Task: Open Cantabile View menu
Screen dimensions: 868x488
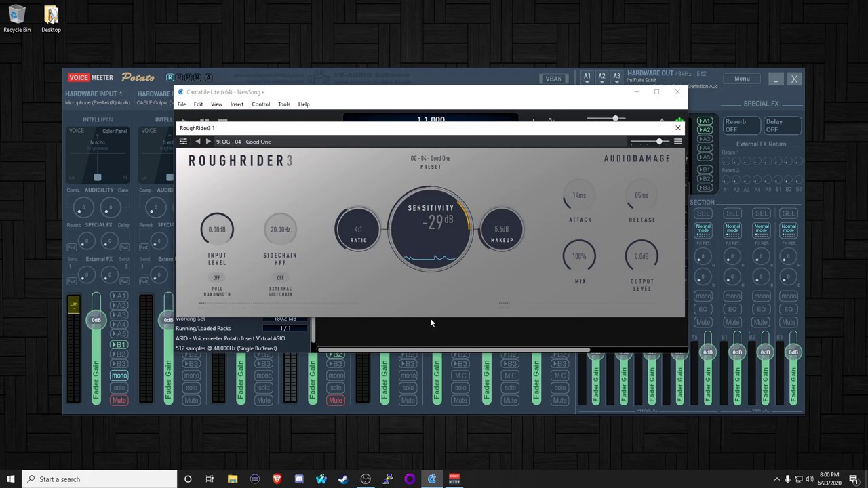Action: [216, 104]
